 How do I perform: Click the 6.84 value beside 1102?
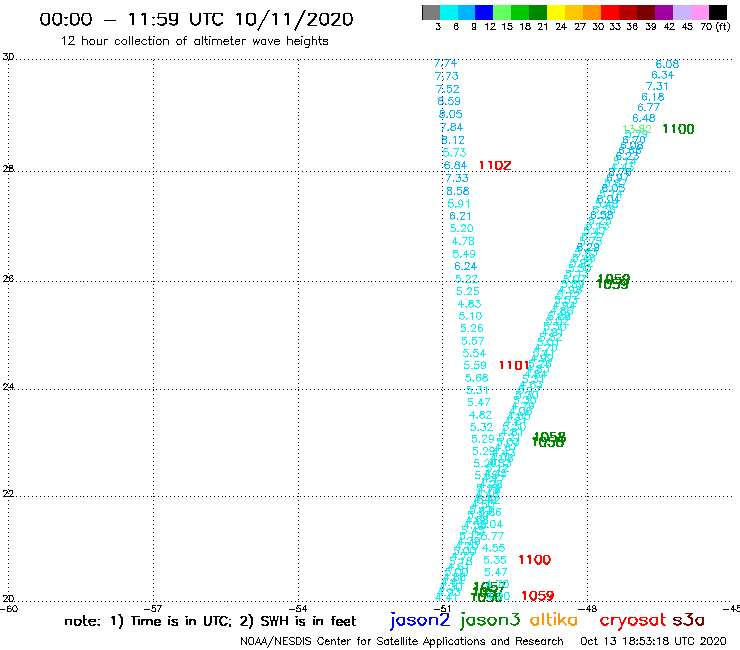tap(455, 165)
